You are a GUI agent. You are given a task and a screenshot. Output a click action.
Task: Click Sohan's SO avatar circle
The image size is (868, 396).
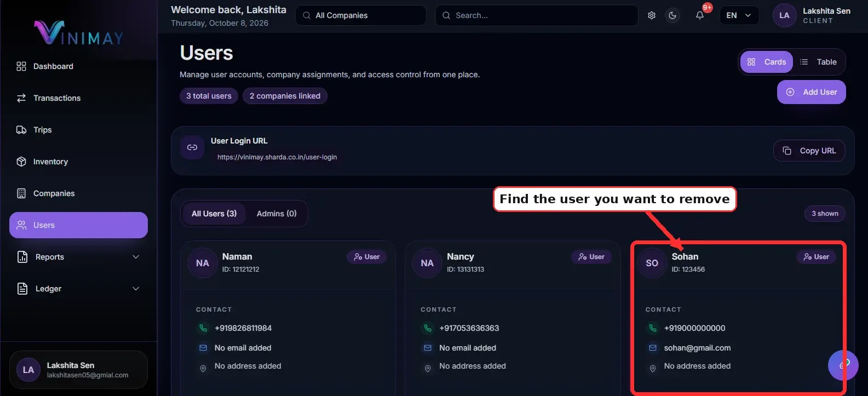(652, 263)
